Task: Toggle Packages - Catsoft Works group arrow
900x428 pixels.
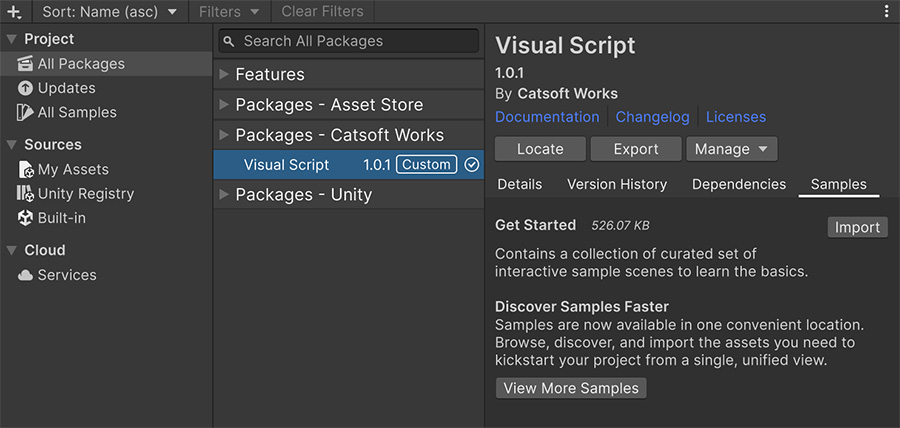Action: click(x=224, y=135)
